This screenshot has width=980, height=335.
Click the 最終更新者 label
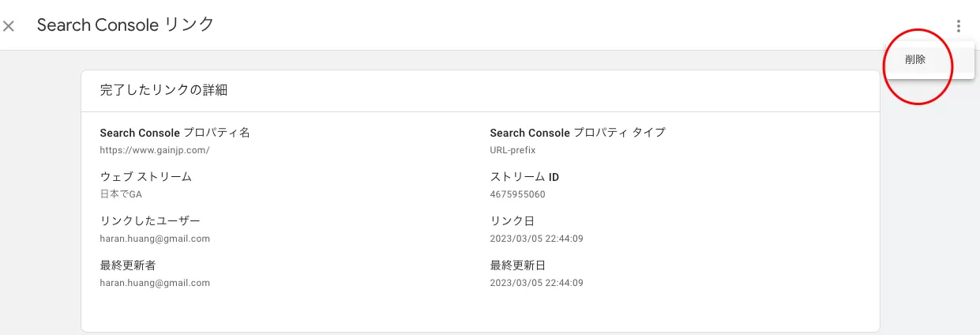(x=128, y=265)
